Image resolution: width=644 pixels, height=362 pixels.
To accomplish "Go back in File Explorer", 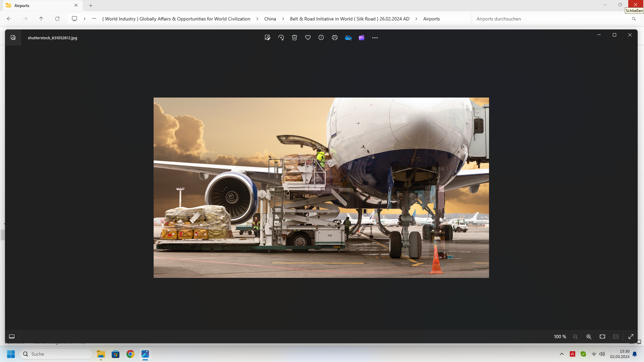I will [x=9, y=19].
